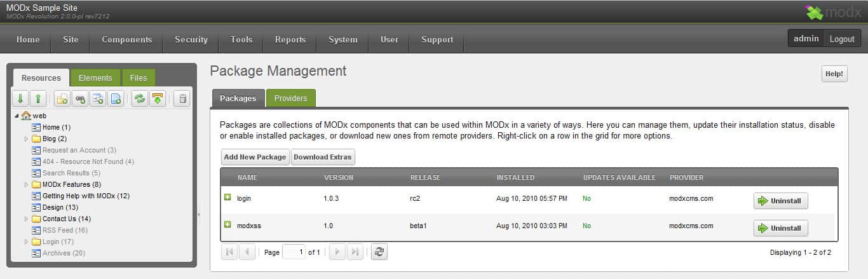Expand the login package row details
This screenshot has height=279, width=868.
pos(227,198)
